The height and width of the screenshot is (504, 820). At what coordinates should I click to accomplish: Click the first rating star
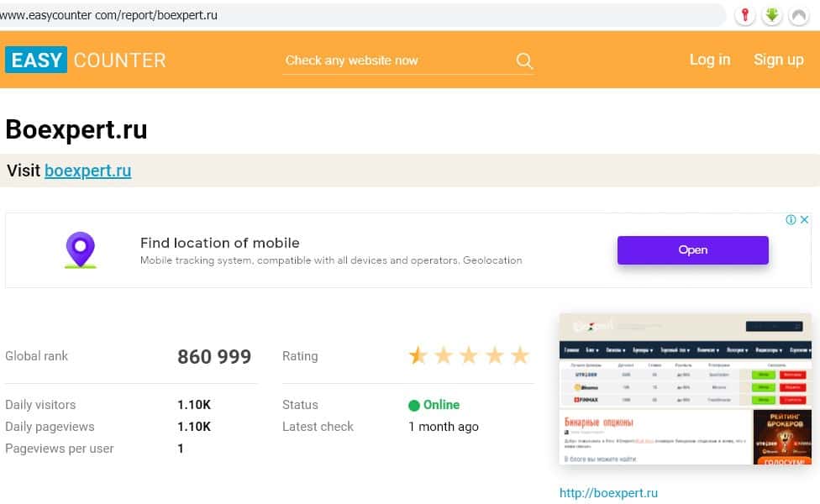(418, 355)
